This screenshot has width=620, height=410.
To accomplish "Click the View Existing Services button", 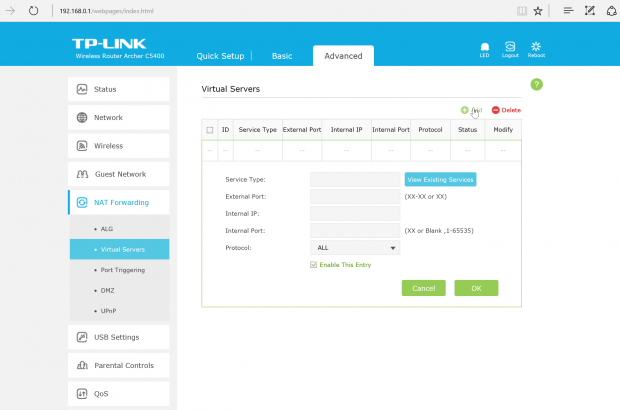I will pyautogui.click(x=440, y=179).
